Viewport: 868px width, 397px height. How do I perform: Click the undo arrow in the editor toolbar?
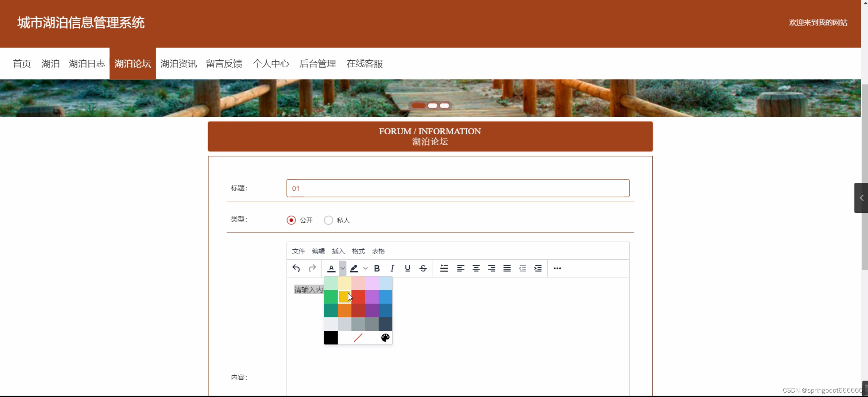pyautogui.click(x=296, y=268)
